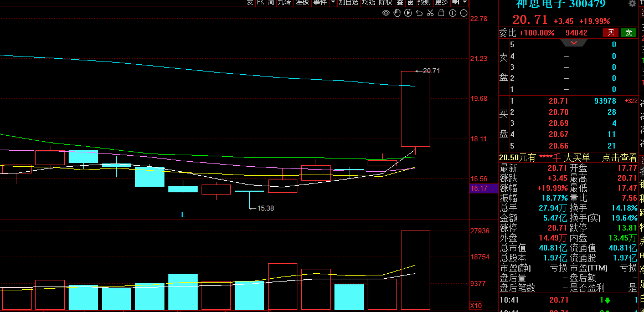Image resolution: width=644 pixels, height=312 pixels.
Task: Expand dropdown arrow next to 事件
Action: click(x=333, y=2)
